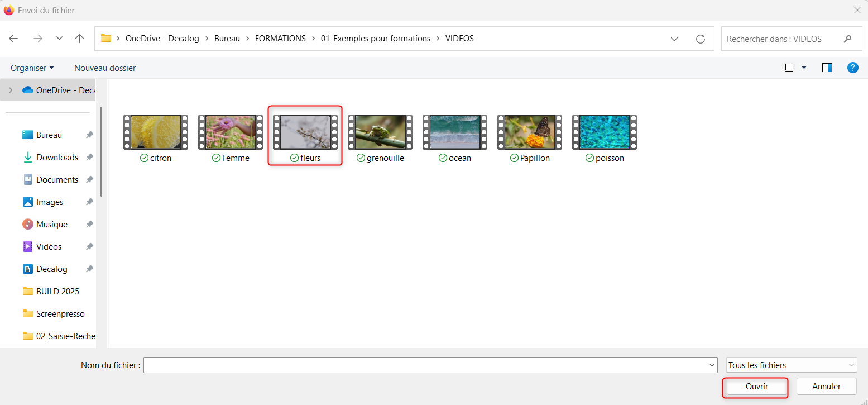Open Downloads in the sidebar
This screenshot has height=405, width=868.
point(57,158)
